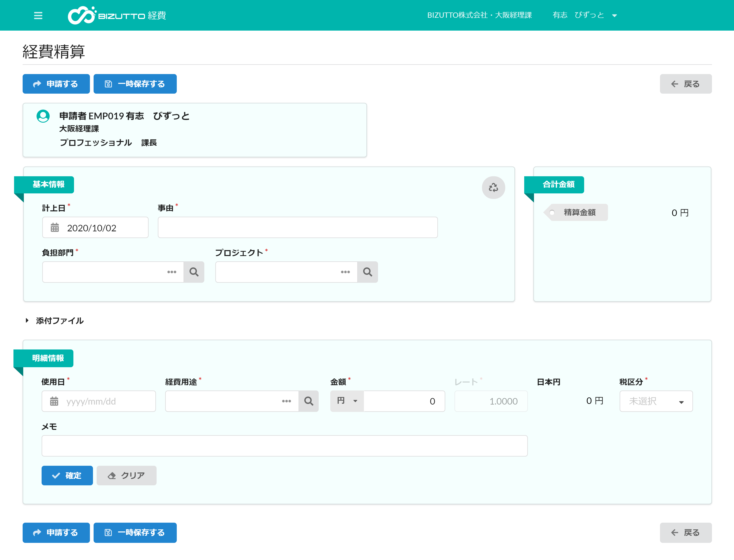Click the BIZUTTO 経費 logo
This screenshot has height=560, width=734.
(117, 15)
